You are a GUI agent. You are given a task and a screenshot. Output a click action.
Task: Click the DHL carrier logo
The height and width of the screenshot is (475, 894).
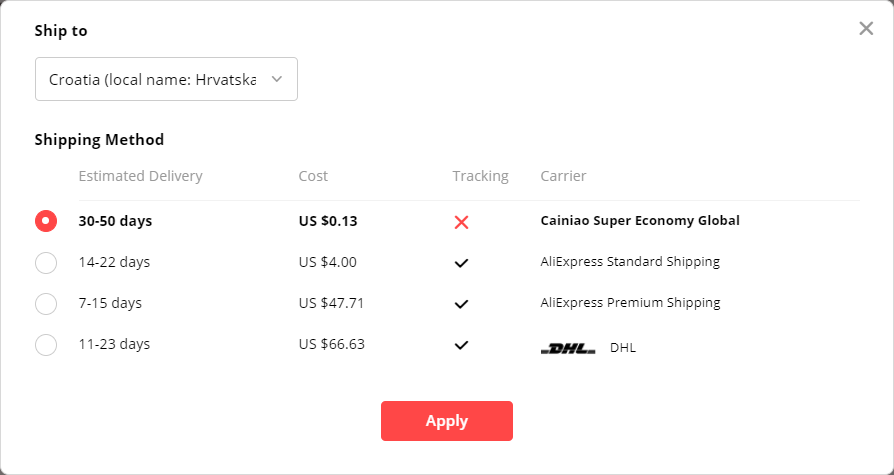point(568,348)
